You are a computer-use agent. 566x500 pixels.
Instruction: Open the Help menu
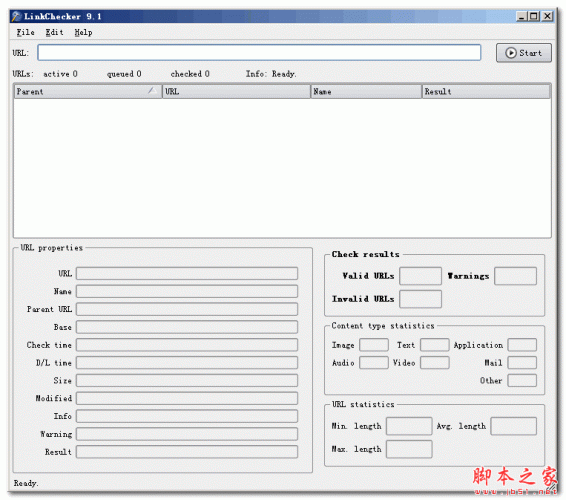tap(83, 32)
